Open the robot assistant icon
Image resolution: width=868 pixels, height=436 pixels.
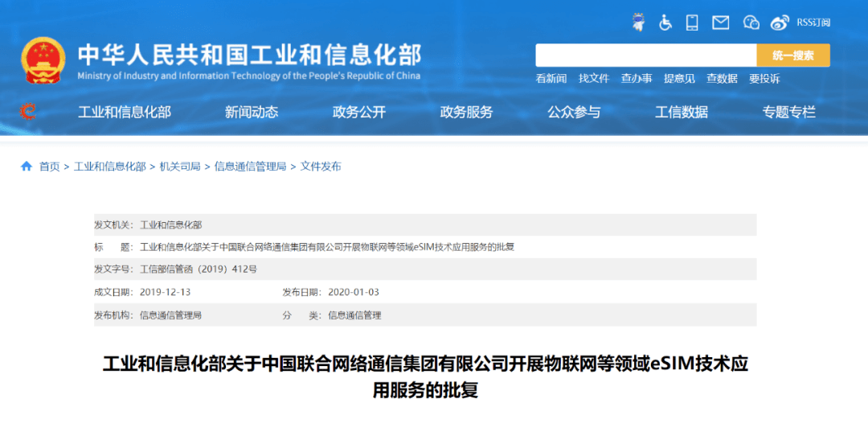pyautogui.click(x=639, y=23)
